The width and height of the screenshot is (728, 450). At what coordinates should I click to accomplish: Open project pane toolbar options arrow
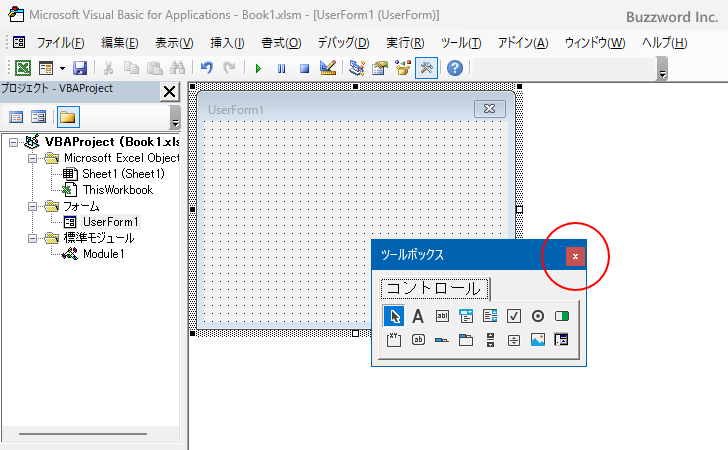pyautogui.click(x=175, y=117)
